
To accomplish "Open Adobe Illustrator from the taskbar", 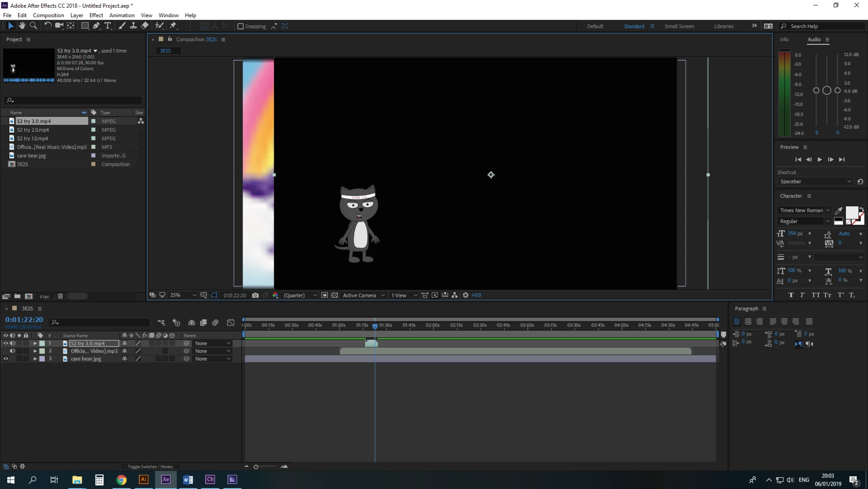I will click(x=143, y=479).
